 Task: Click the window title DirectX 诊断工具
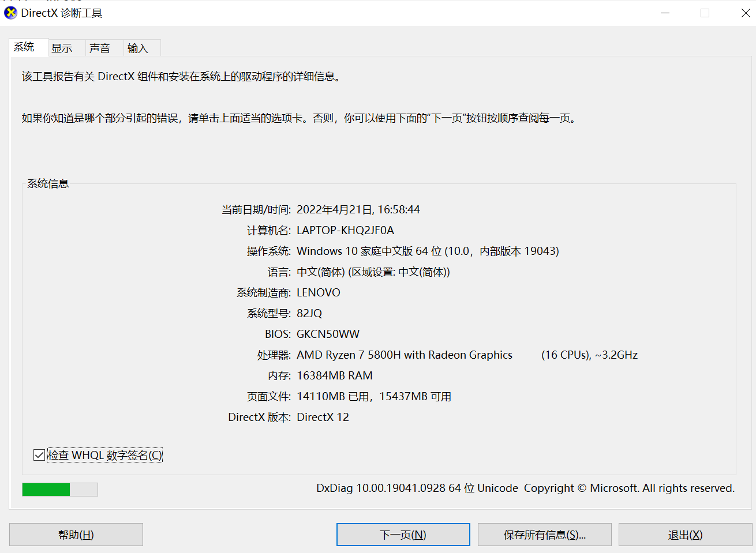click(x=62, y=13)
